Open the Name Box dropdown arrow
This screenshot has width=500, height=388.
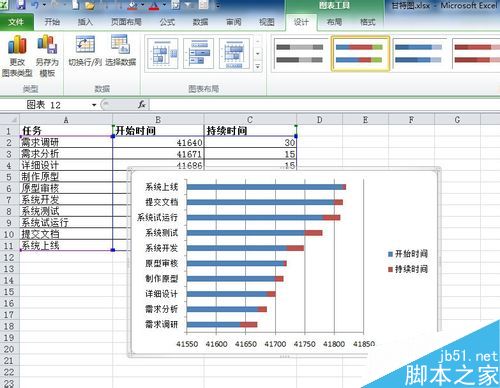(x=94, y=105)
